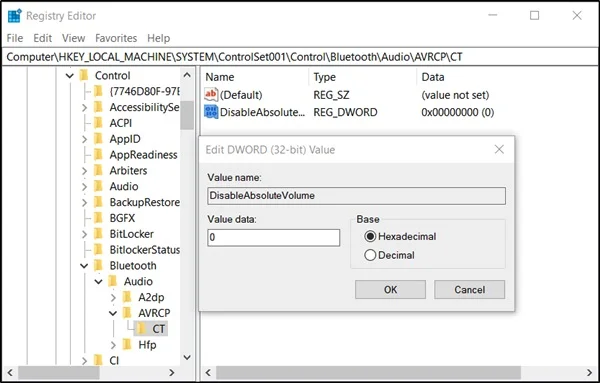The height and width of the screenshot is (383, 600).
Task: Select the (Default) string value icon
Action: tap(211, 95)
